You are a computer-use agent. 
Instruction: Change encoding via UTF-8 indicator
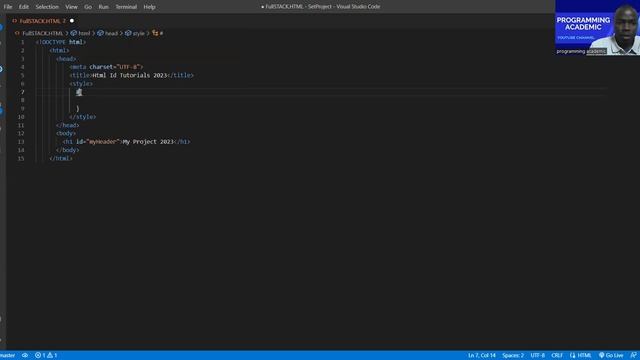538,356
